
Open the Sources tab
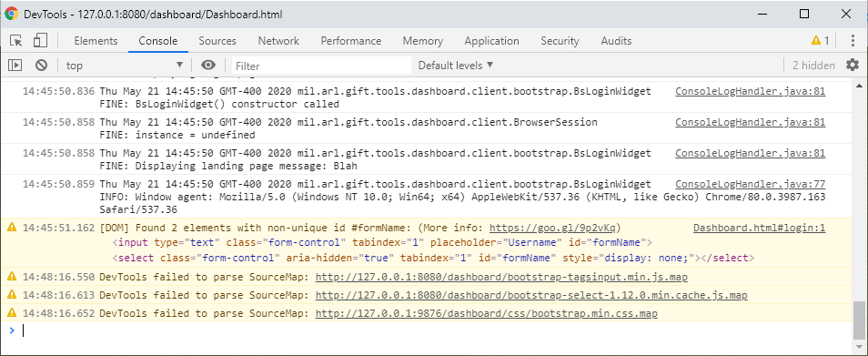[x=217, y=40]
